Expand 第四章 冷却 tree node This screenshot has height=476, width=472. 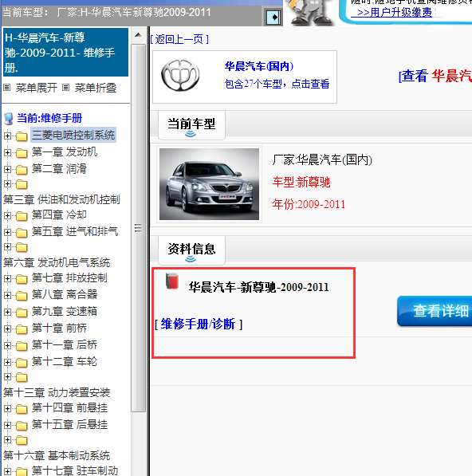tap(8, 215)
